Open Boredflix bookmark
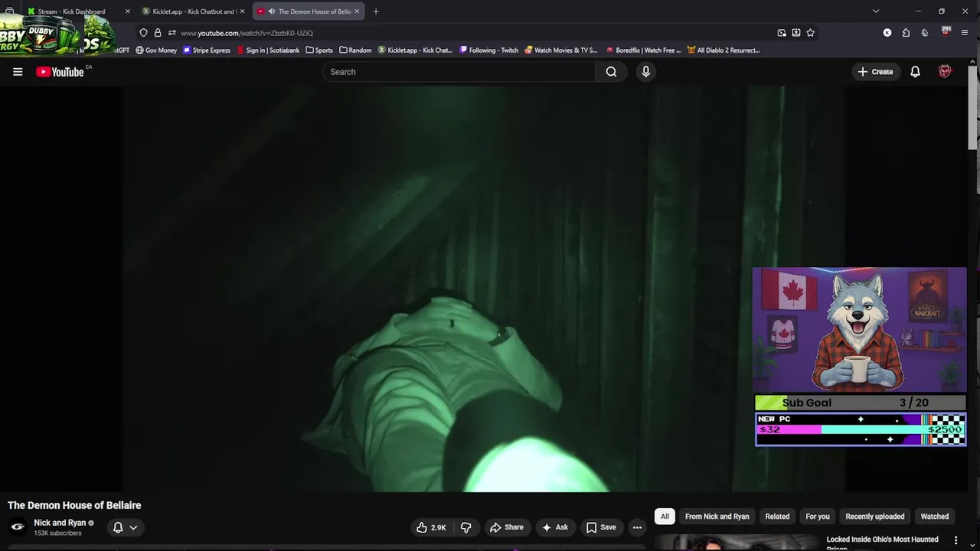 tap(643, 51)
